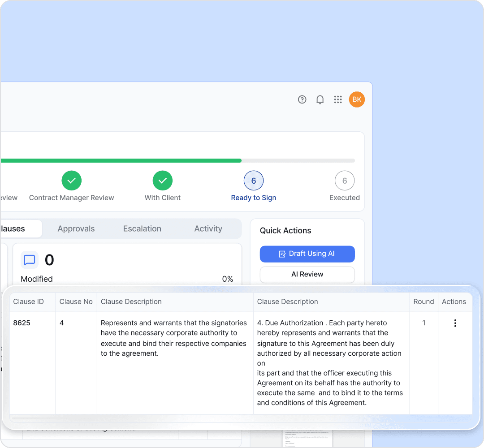This screenshot has width=484, height=448.
Task: Click the Contract Manager Review checkmark step
Action: tap(72, 181)
